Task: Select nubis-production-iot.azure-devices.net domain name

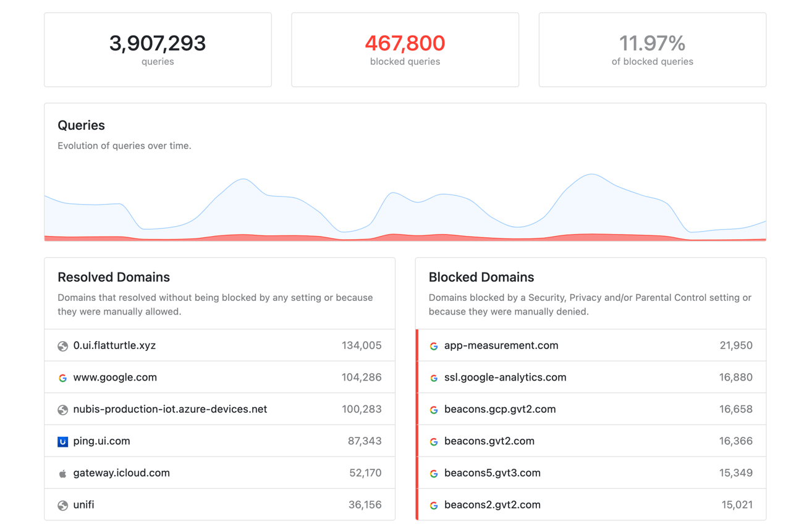Action: [170, 409]
